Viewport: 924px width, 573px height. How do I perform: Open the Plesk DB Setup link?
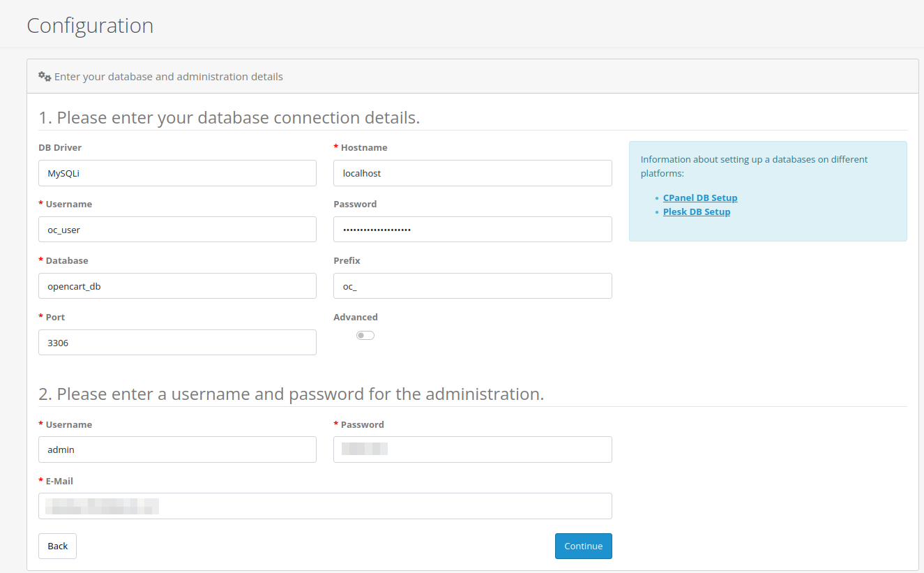pyautogui.click(x=696, y=211)
